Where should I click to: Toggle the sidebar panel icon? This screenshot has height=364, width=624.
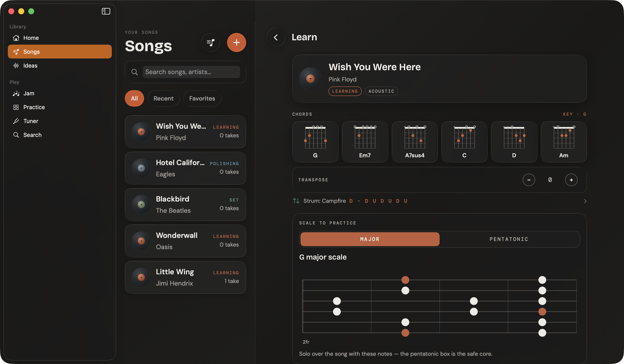pos(106,11)
